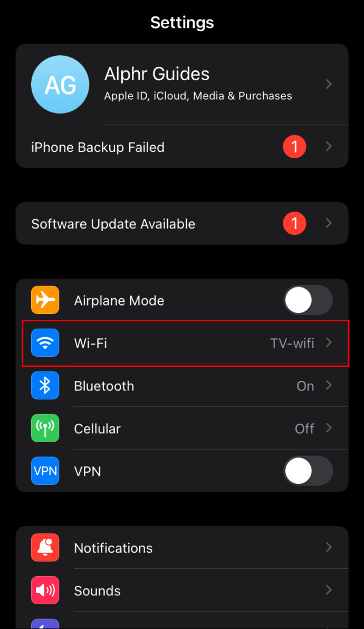Viewport: 364px width, 629px height.
Task: Open iPhone Backup Failed alert
Action: 182,146
